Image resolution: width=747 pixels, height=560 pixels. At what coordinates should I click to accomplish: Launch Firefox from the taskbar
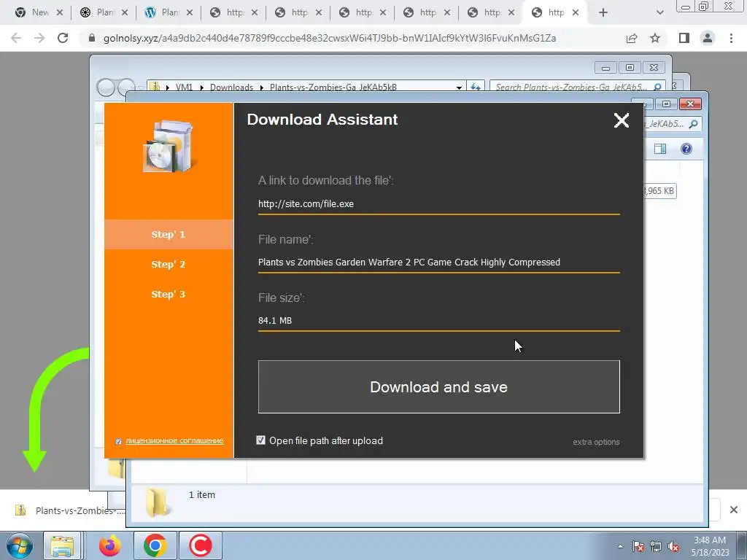click(109, 545)
